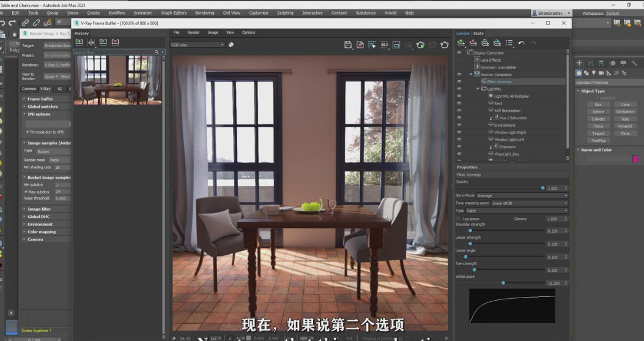Click the delete layer icon in Layers panel
Viewport: 644px width, 341px height.
point(473,43)
